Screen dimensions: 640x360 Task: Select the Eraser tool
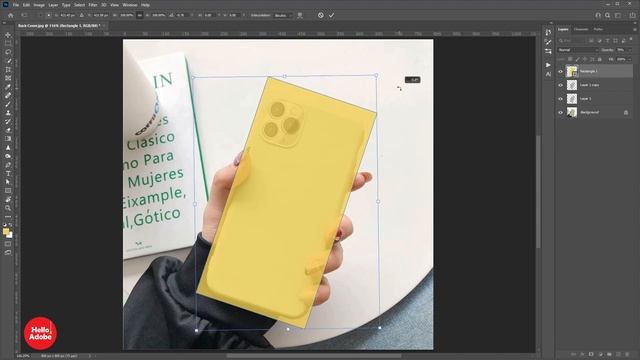[x=8, y=130]
